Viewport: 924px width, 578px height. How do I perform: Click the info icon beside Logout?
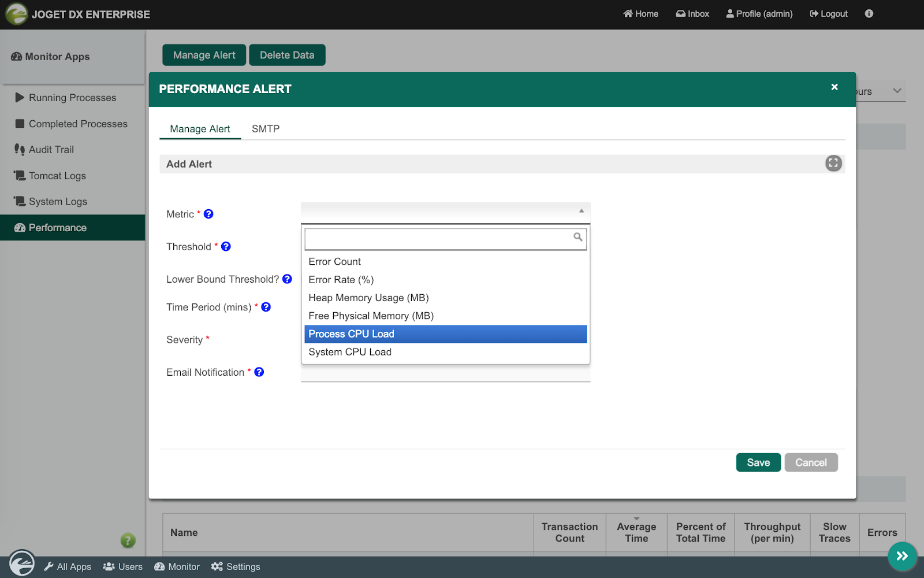869,13
